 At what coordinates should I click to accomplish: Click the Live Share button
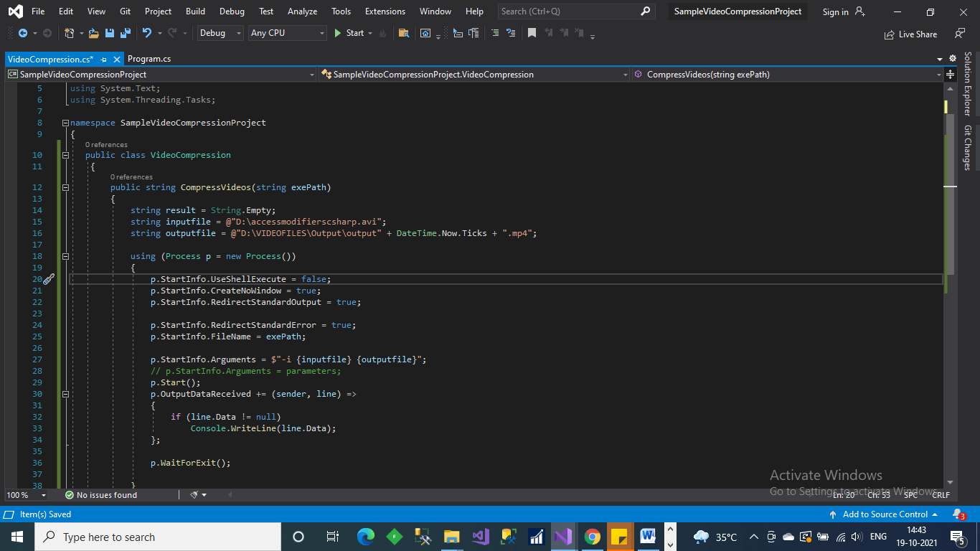click(911, 34)
